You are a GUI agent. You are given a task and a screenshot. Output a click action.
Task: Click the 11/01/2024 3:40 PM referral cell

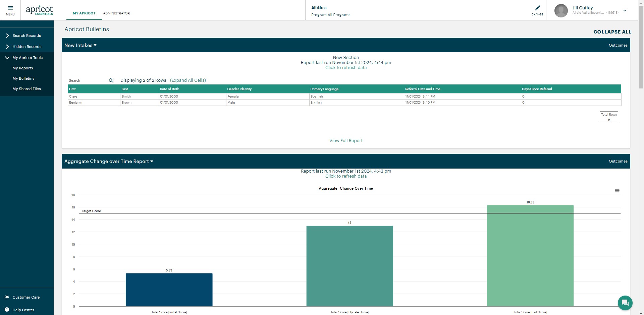(463, 103)
